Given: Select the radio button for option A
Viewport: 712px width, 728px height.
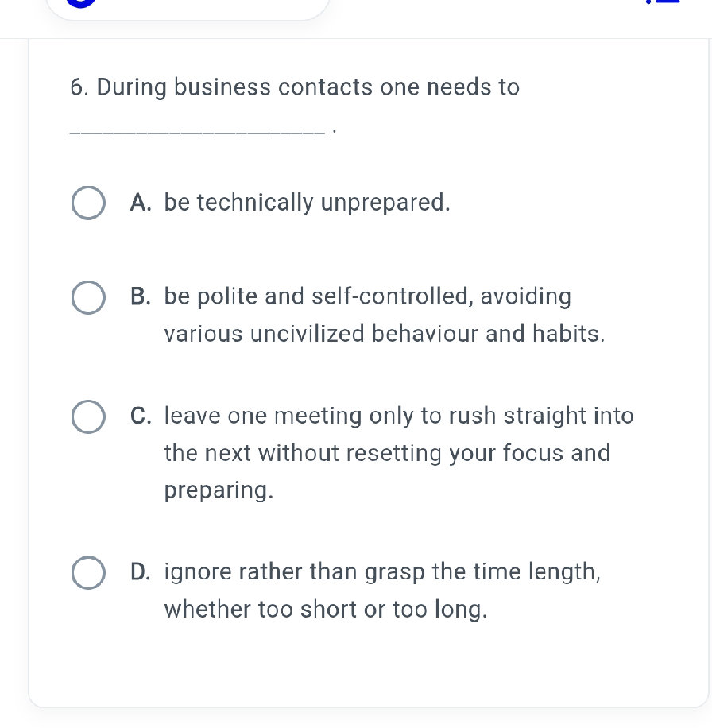Looking at the screenshot, I should [88, 203].
